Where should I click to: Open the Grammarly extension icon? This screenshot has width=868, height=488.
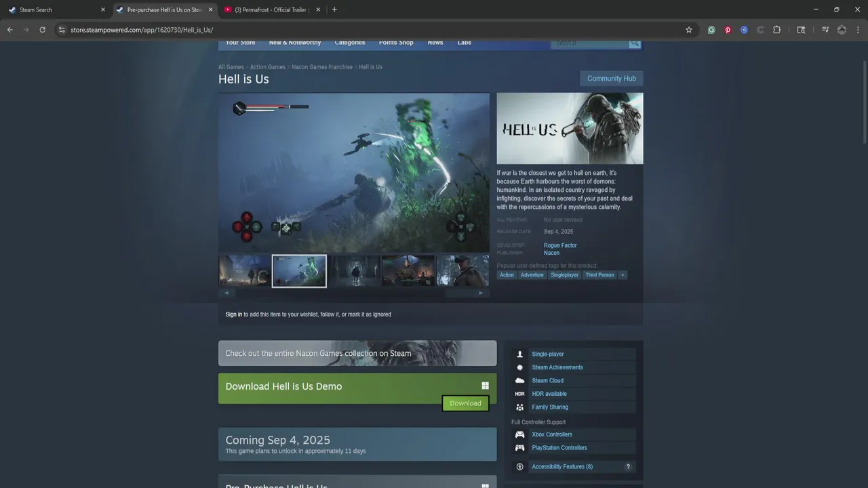[711, 30]
